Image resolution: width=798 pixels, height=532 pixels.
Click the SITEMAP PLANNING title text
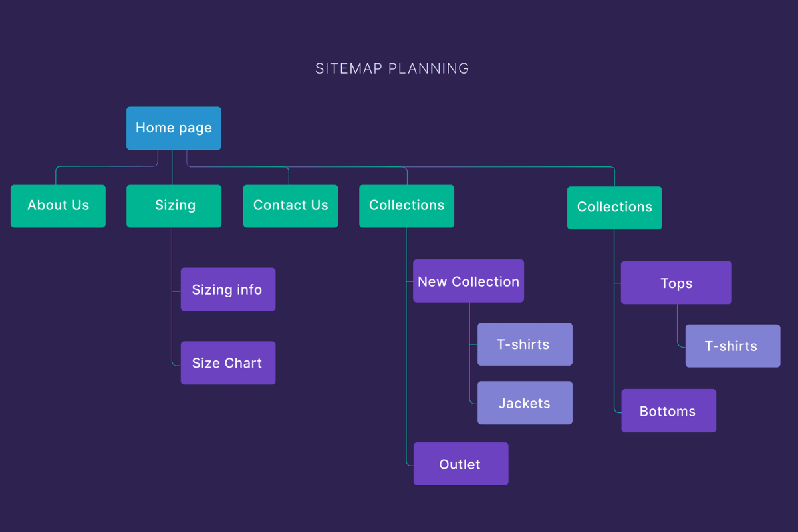point(392,68)
